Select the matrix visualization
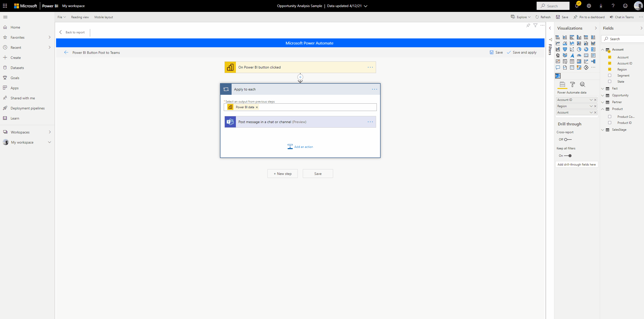This screenshot has width=644, height=319. pyautogui.click(x=579, y=61)
